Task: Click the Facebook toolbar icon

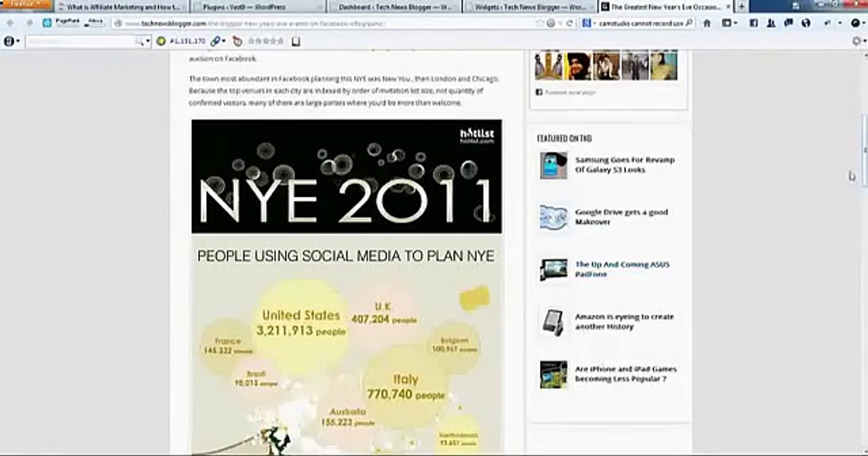Action: (x=753, y=23)
